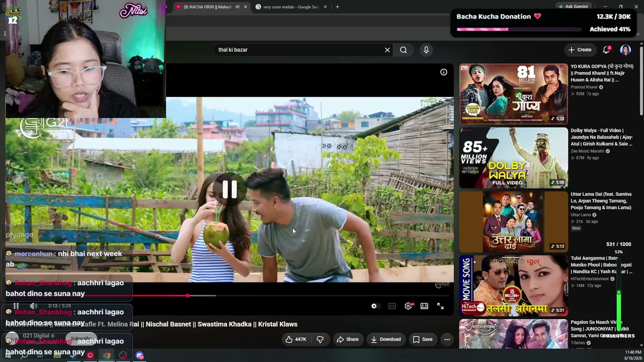Open Discord from the taskbar
The height and width of the screenshot is (362, 644).
coord(140,355)
